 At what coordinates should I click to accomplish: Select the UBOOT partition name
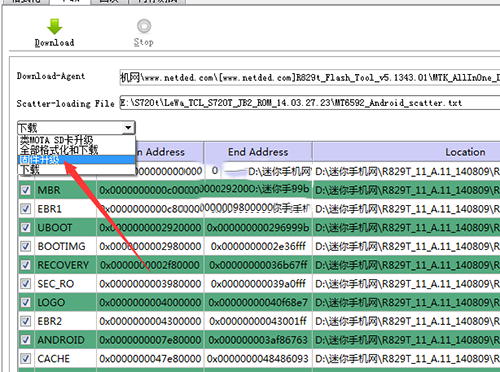click(x=55, y=227)
